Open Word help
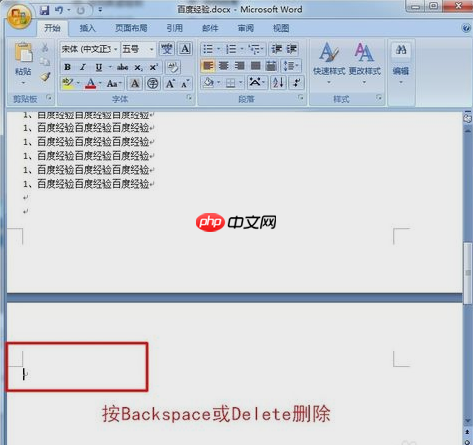 pyautogui.click(x=466, y=28)
